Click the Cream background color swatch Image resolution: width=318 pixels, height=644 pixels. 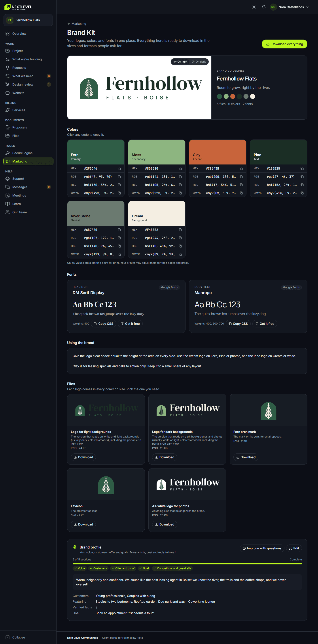tap(157, 213)
